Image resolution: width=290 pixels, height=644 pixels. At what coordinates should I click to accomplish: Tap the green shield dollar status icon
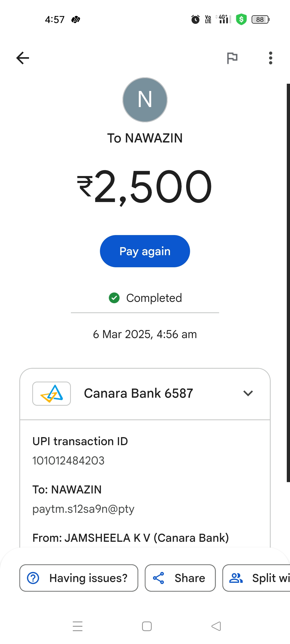[241, 19]
